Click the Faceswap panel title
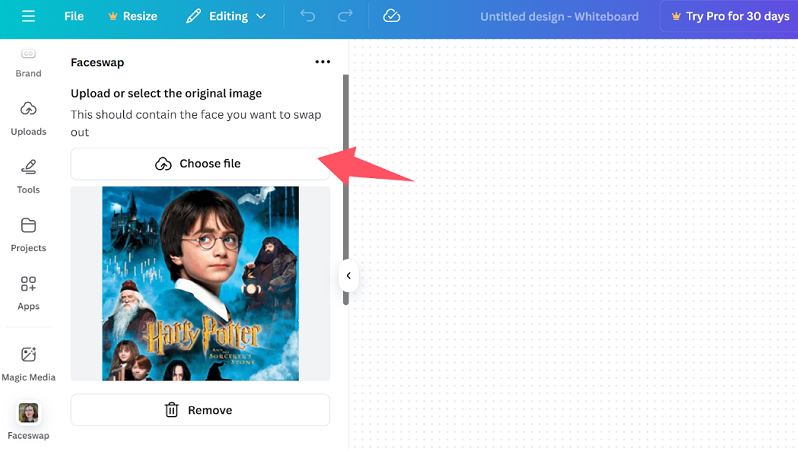798x451 pixels. (x=97, y=63)
